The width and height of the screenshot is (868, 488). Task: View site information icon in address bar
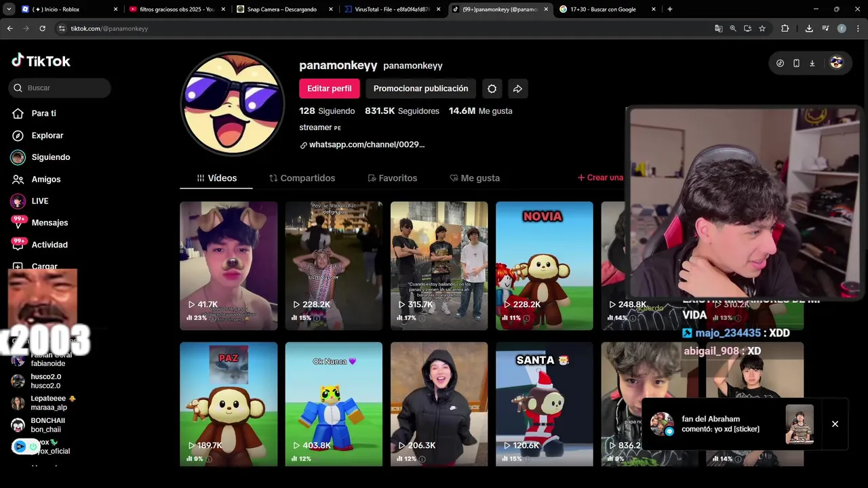pos(62,28)
